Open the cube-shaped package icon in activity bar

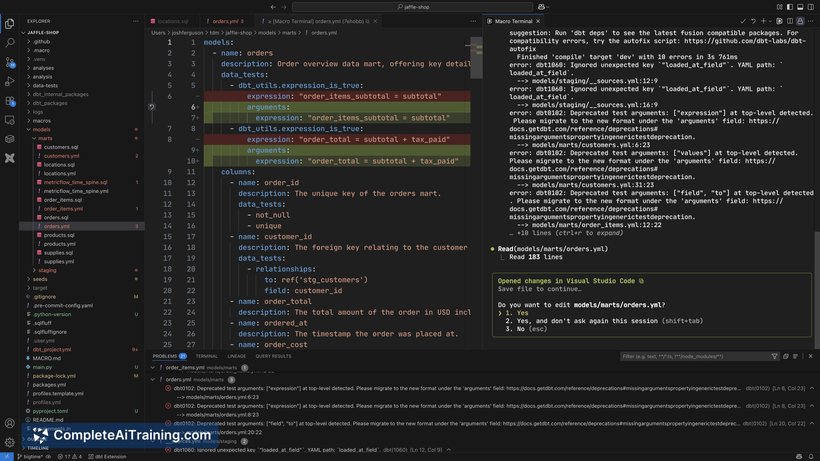[9, 139]
